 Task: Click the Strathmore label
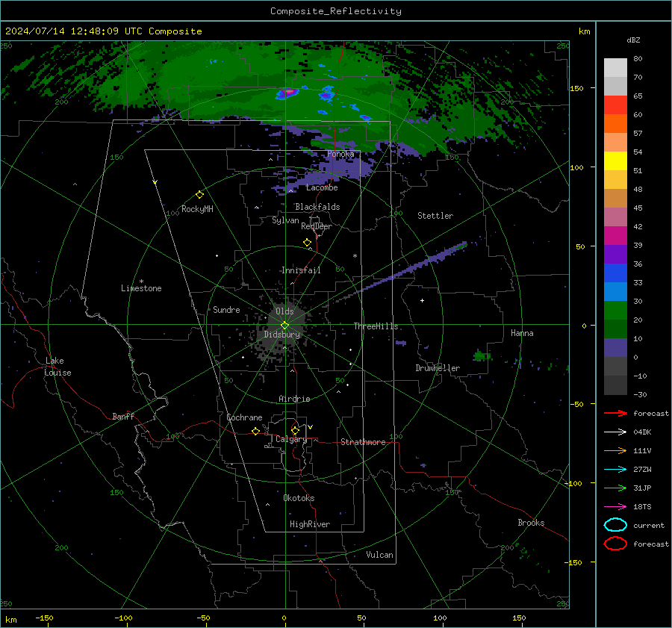363,442
